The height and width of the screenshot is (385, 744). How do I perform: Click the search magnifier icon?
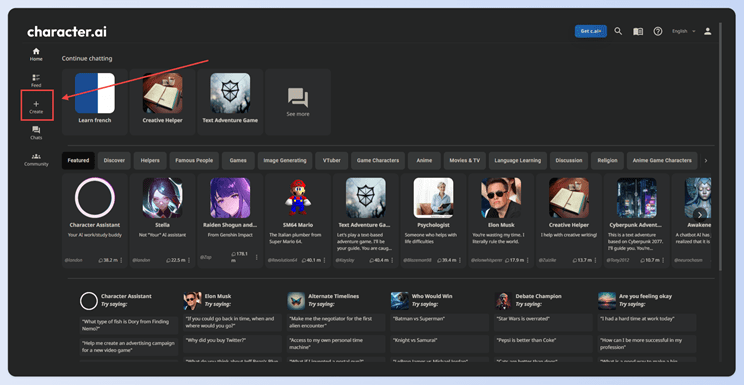(x=618, y=31)
